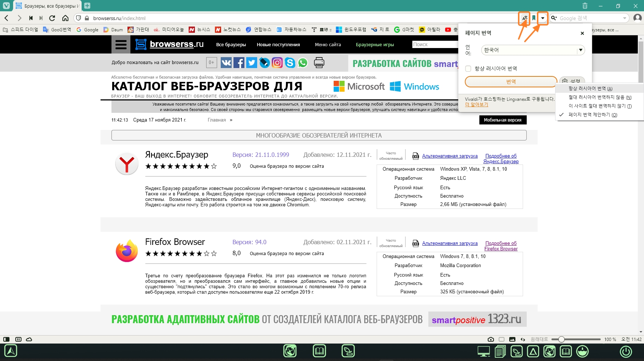Image resolution: width=644 pixels, height=361 pixels.
Task: Open the 스피드 다이얼 bookmarks folder
Action: 20,29
